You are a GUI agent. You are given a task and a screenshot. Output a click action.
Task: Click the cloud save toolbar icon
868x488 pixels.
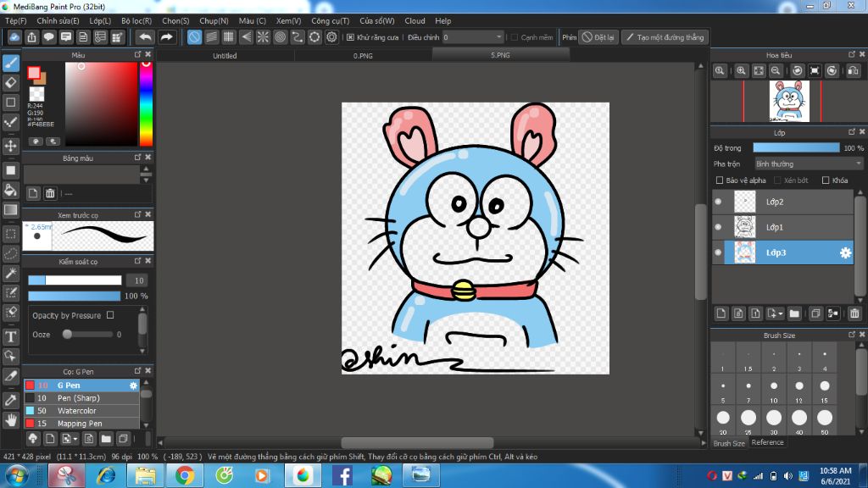(14, 37)
